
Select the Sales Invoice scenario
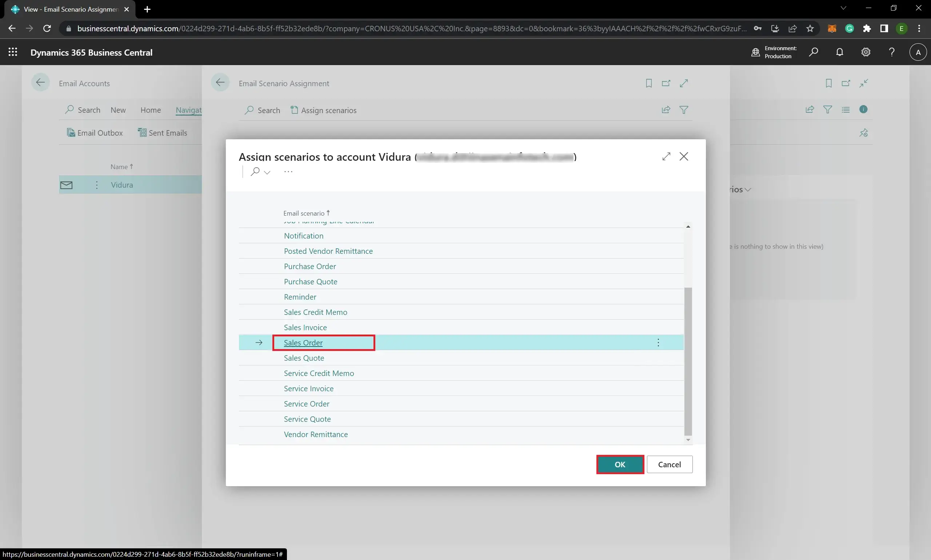click(x=305, y=328)
